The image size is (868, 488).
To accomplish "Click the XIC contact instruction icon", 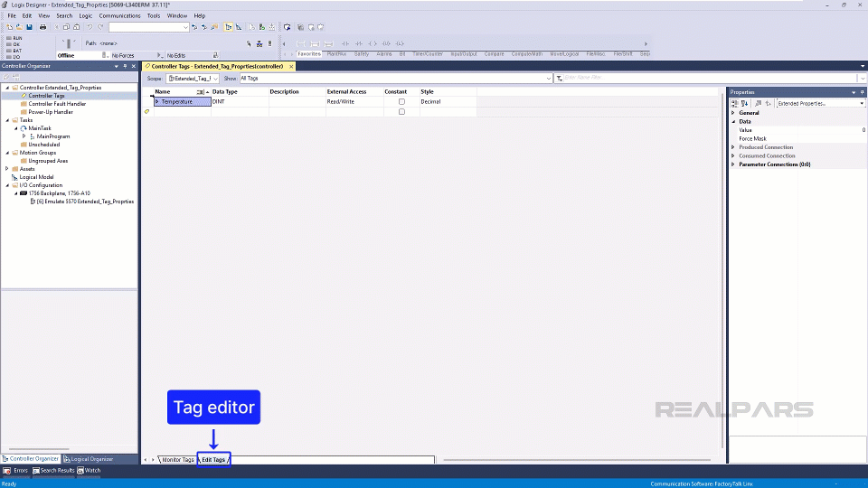I will pyautogui.click(x=344, y=43).
